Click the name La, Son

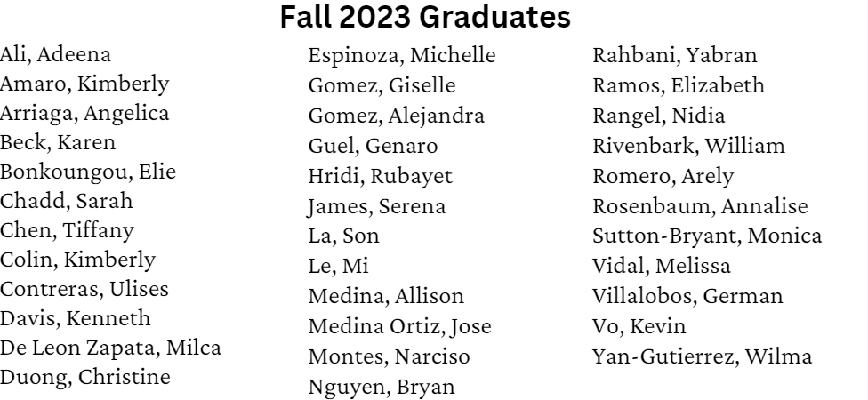[x=339, y=236]
